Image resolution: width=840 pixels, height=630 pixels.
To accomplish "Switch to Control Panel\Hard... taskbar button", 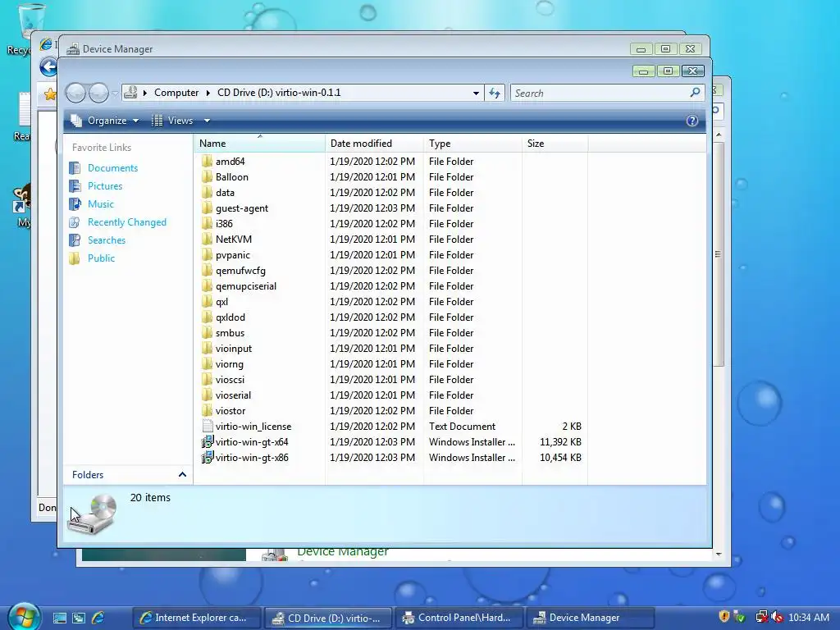I will [459, 618].
